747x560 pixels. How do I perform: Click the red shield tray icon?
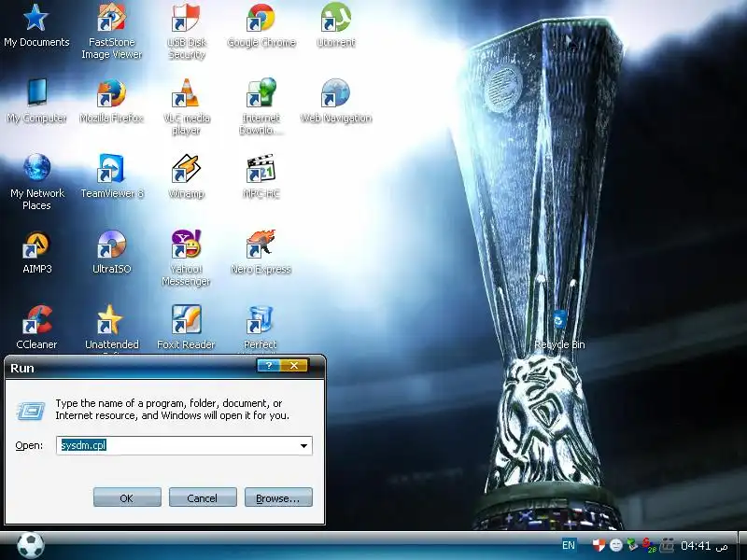click(599, 545)
